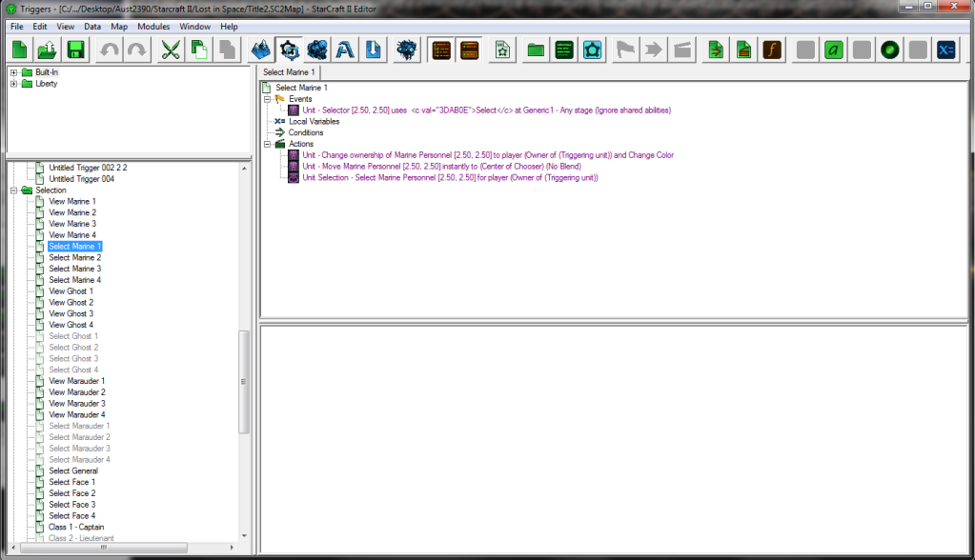This screenshot has height=560, width=975.
Task: Toggle the second brown list view icon
Action: (470, 50)
